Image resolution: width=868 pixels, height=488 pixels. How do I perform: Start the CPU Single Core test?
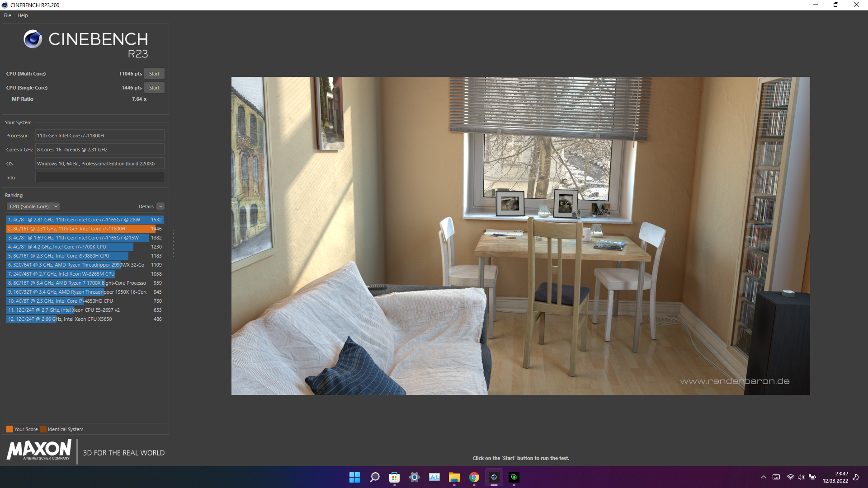point(154,88)
